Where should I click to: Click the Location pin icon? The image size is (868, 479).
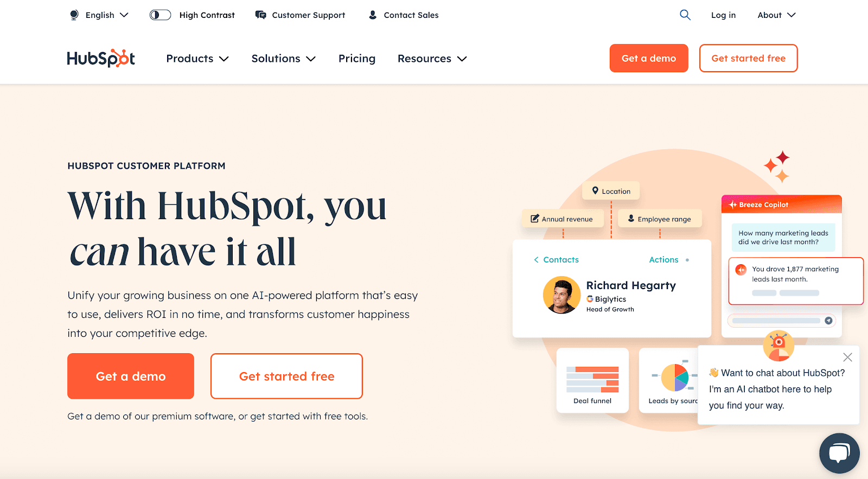(x=595, y=190)
